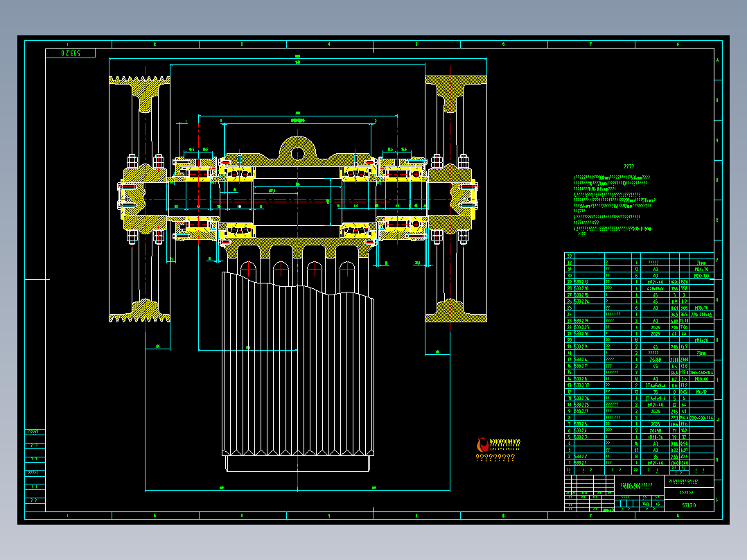Screen dimensions: 747x560
Task: Select the lower-right wheel rim hatched section
Action: (x=456, y=312)
